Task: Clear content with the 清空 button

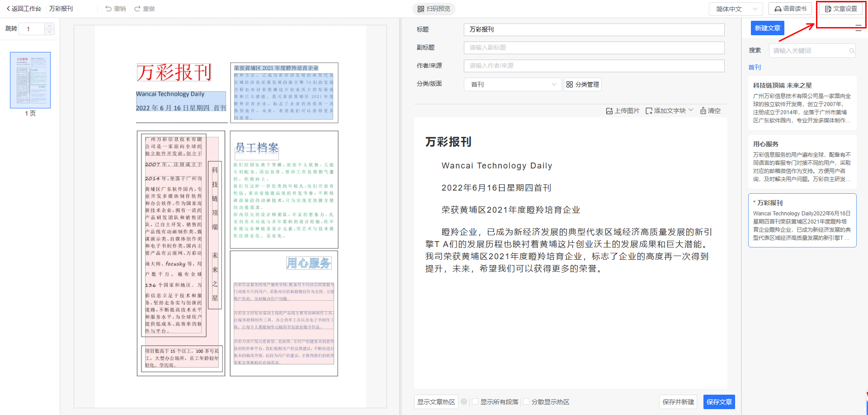Action: coord(710,111)
